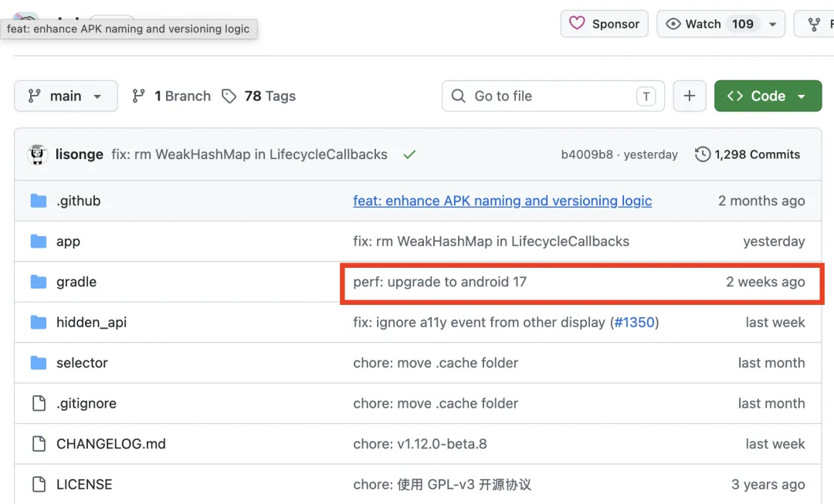Click the plus add file button

[690, 96]
